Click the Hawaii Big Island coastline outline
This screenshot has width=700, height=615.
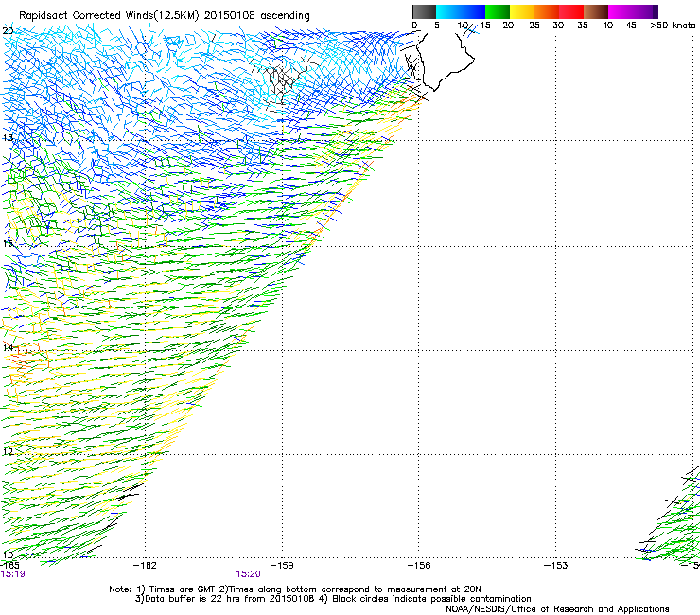446,61
